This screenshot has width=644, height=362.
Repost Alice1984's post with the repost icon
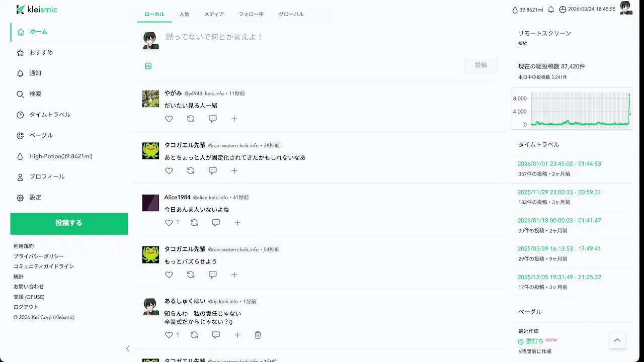click(194, 222)
